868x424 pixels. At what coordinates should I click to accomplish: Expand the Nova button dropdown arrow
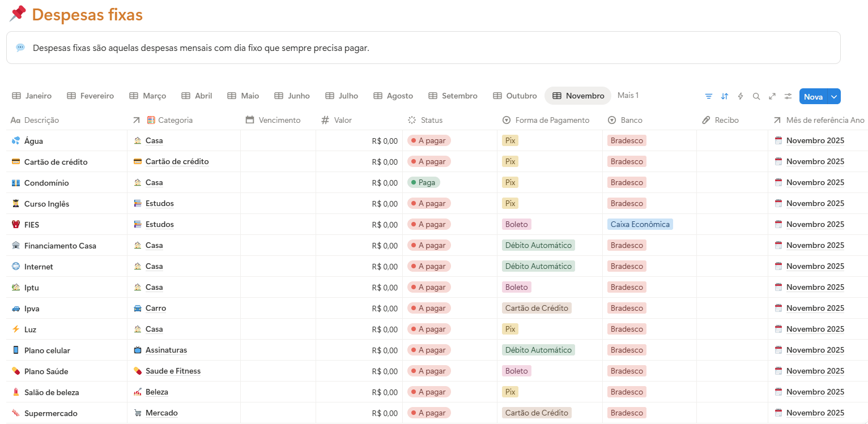pos(833,97)
